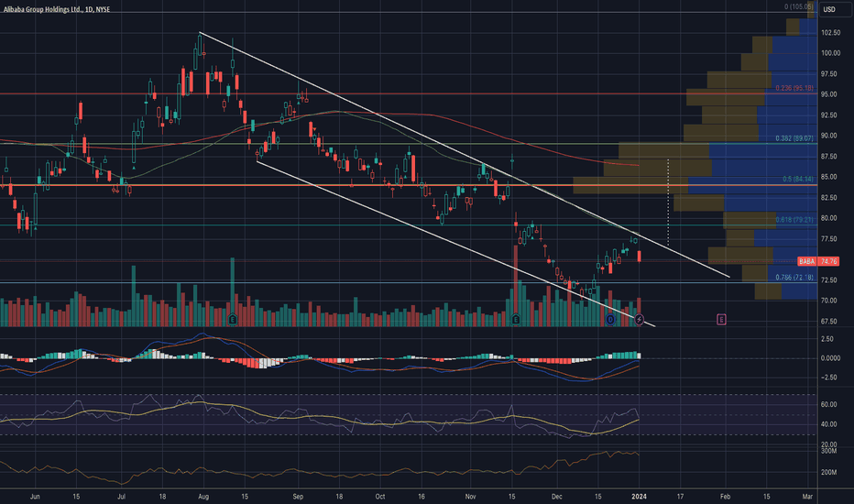Screen dimensions: 854x504
Task: Click the Jun label on time axis
Action: click(x=35, y=497)
